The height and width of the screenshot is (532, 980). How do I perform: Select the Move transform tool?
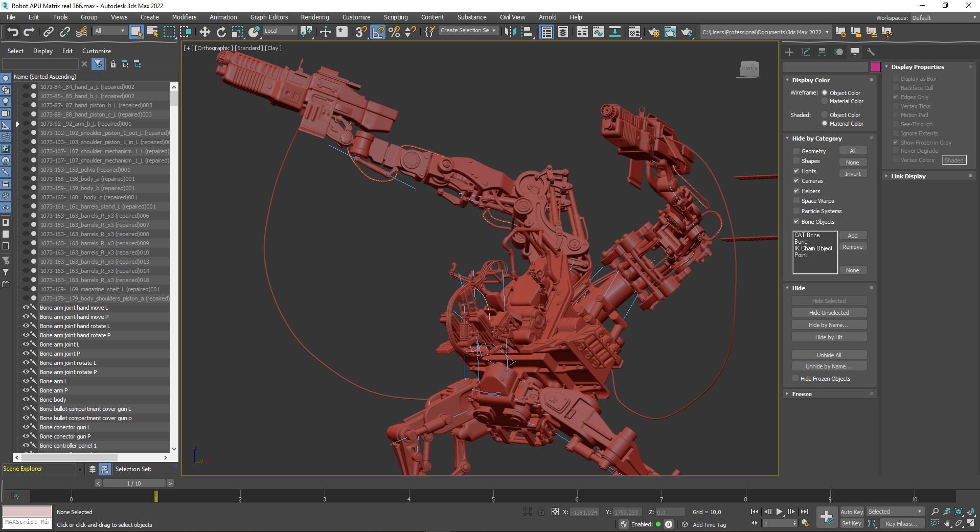(204, 32)
